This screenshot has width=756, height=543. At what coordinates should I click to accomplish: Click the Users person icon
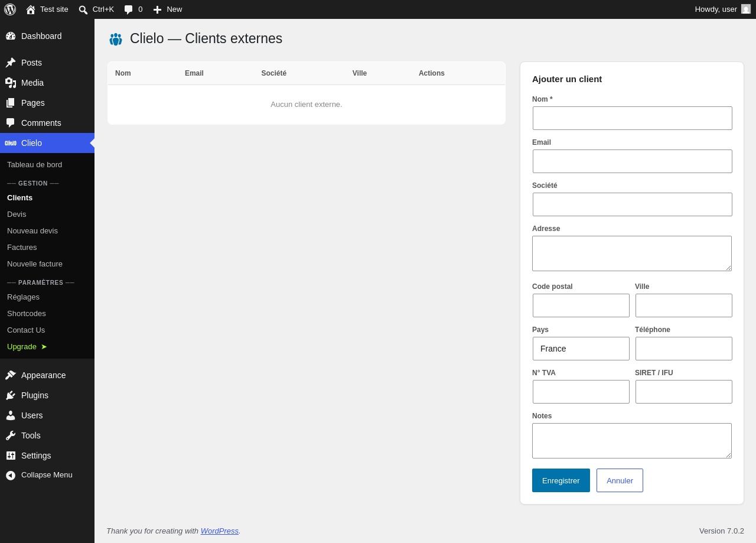pos(11,415)
